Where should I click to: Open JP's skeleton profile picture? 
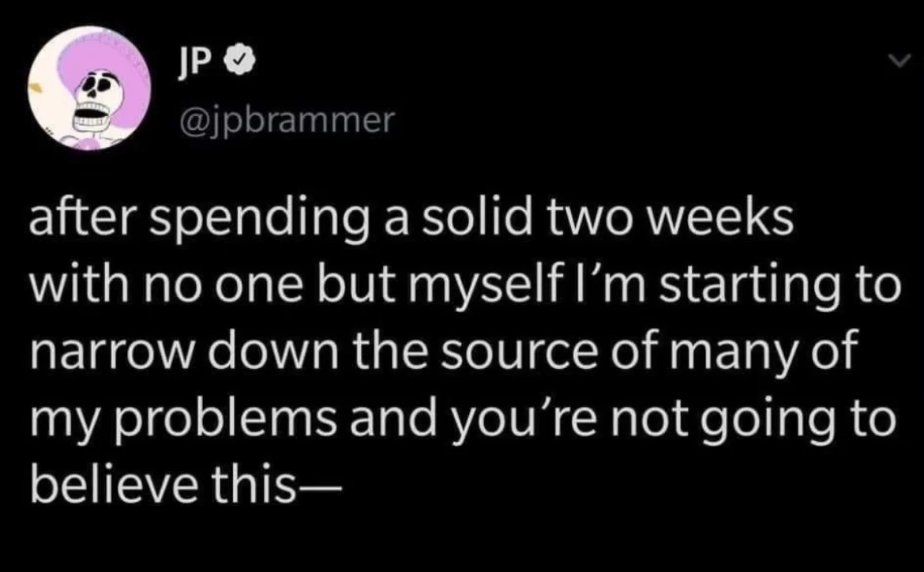[89, 88]
